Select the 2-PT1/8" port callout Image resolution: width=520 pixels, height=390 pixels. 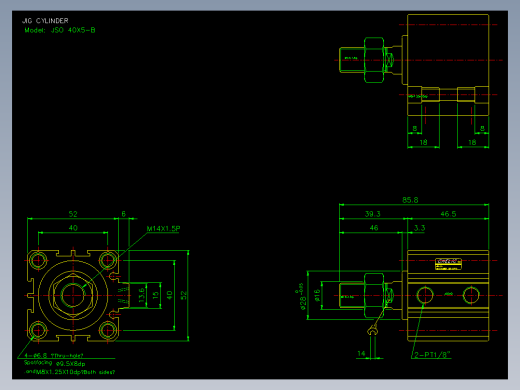[432, 355]
